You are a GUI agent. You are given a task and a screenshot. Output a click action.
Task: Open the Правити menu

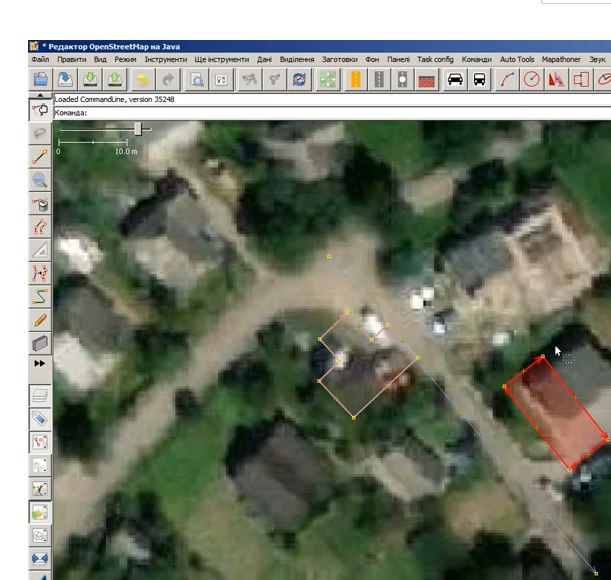point(72,59)
